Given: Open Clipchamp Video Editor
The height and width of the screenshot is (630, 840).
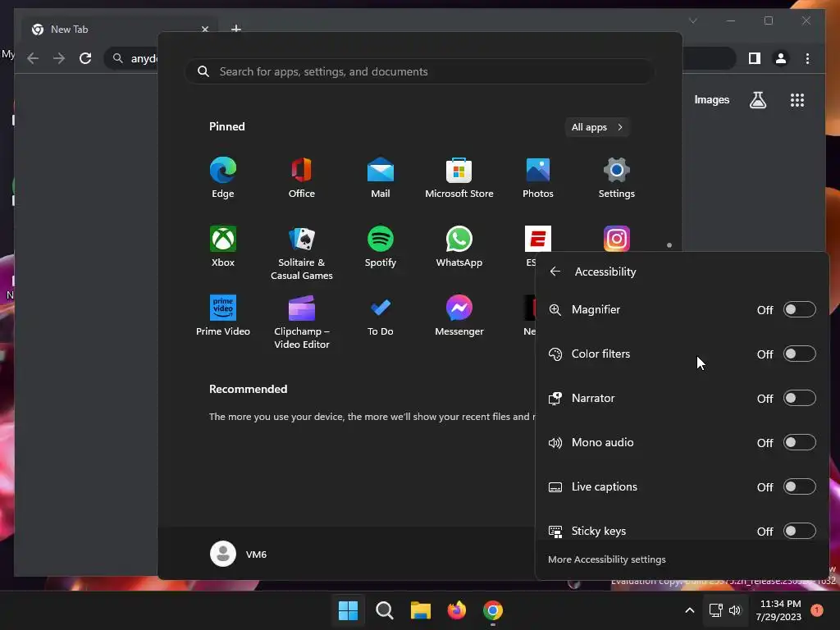Looking at the screenshot, I should (x=302, y=322).
